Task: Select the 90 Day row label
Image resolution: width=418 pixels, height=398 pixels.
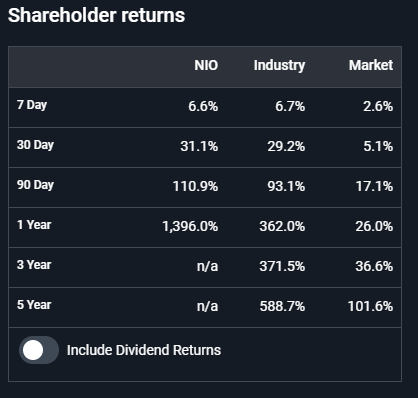Action: coord(35,185)
